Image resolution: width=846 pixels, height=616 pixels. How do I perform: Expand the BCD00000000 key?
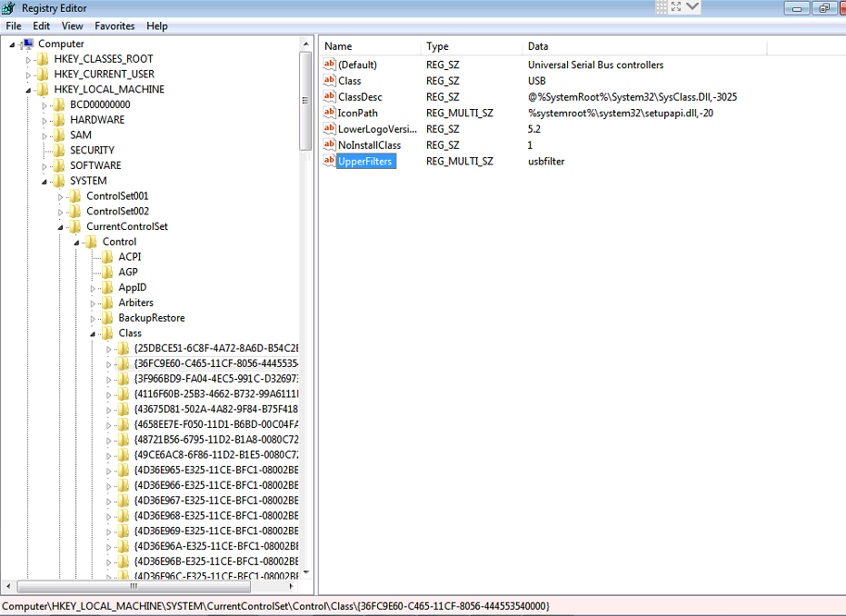click(x=44, y=104)
